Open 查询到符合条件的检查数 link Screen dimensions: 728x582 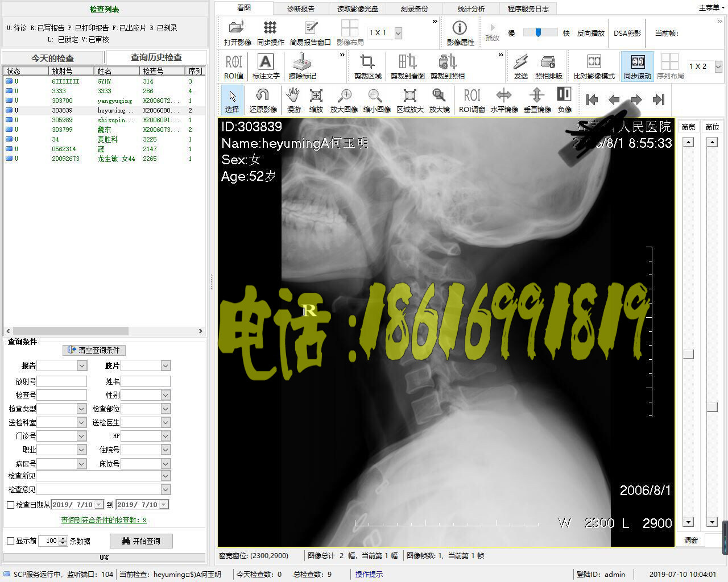104,519
